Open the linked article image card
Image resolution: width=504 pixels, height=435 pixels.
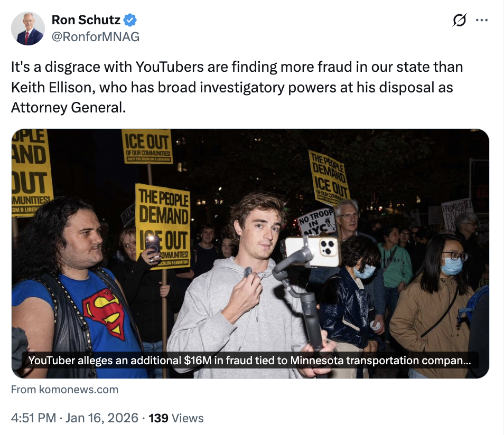(x=250, y=253)
